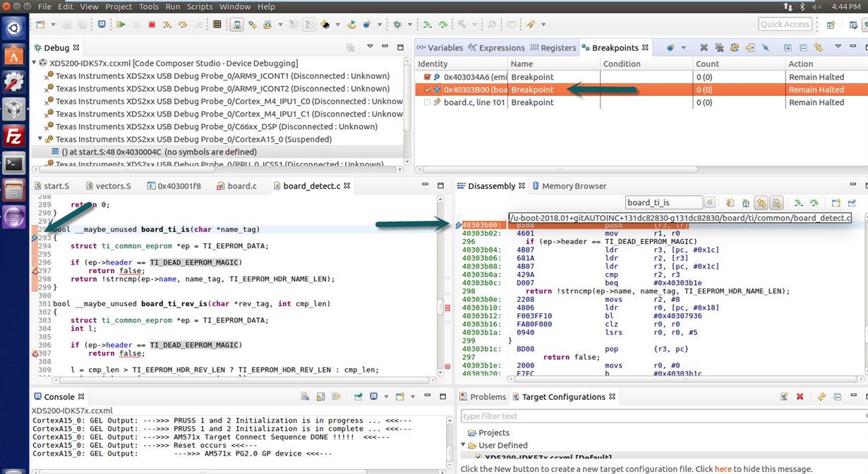
Task: Open dropdown arrow beside the Debug launch icon
Action: (409, 25)
